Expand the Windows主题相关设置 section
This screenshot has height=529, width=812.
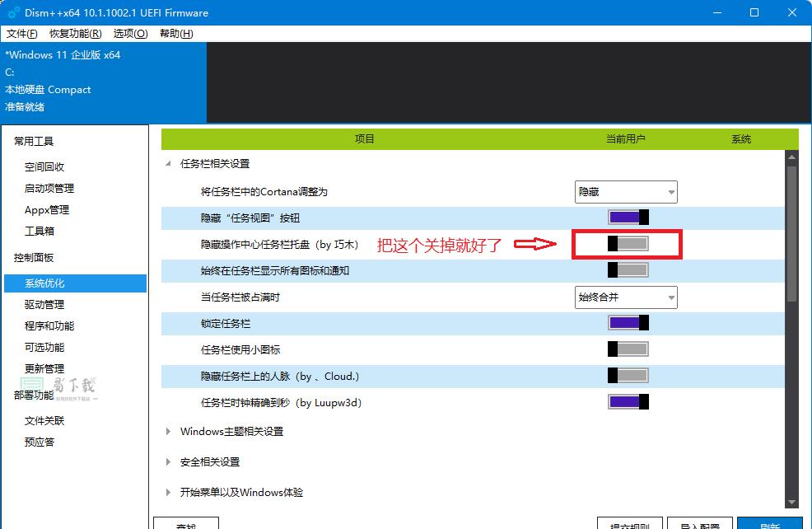168,432
